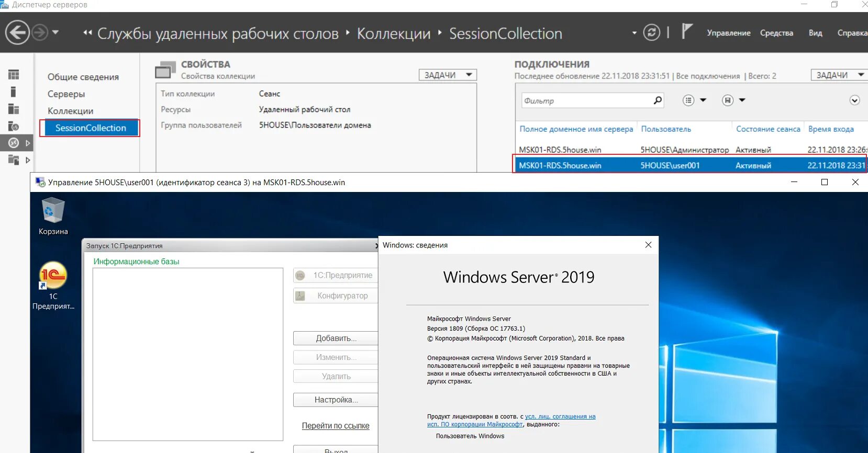The height and width of the screenshot is (453, 868).
Task: Open the Вид menu
Action: tap(815, 33)
